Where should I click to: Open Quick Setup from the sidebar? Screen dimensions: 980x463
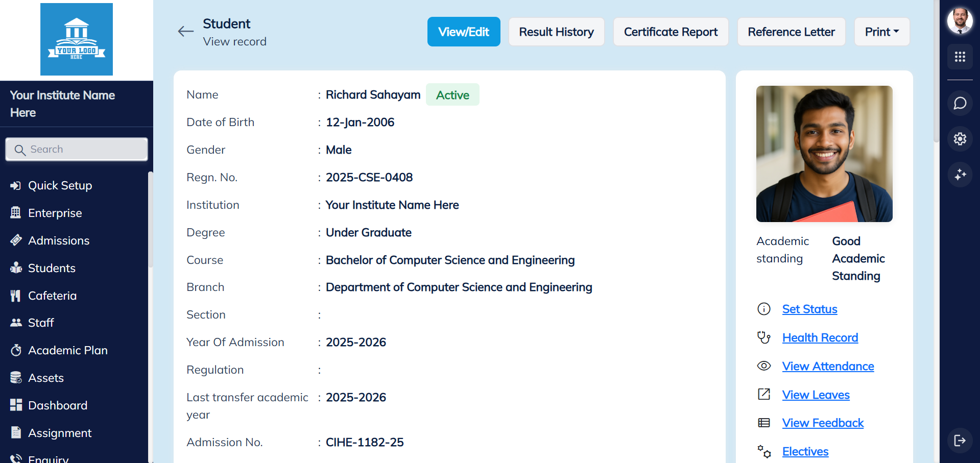click(x=60, y=185)
